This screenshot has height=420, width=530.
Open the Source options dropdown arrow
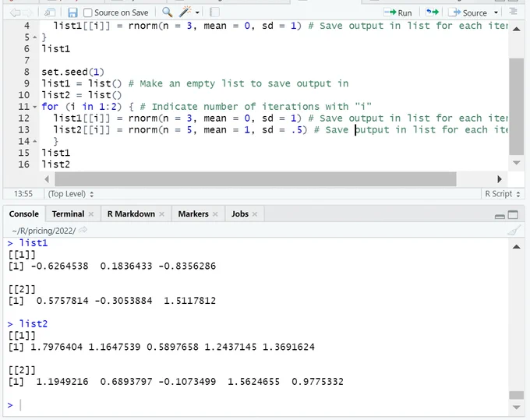[496, 12]
